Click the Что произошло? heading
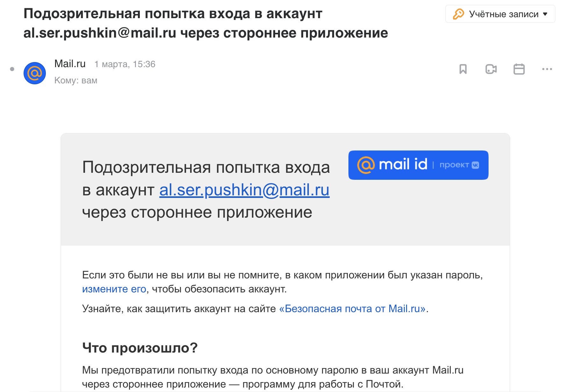The image size is (565, 392). pyautogui.click(x=140, y=348)
